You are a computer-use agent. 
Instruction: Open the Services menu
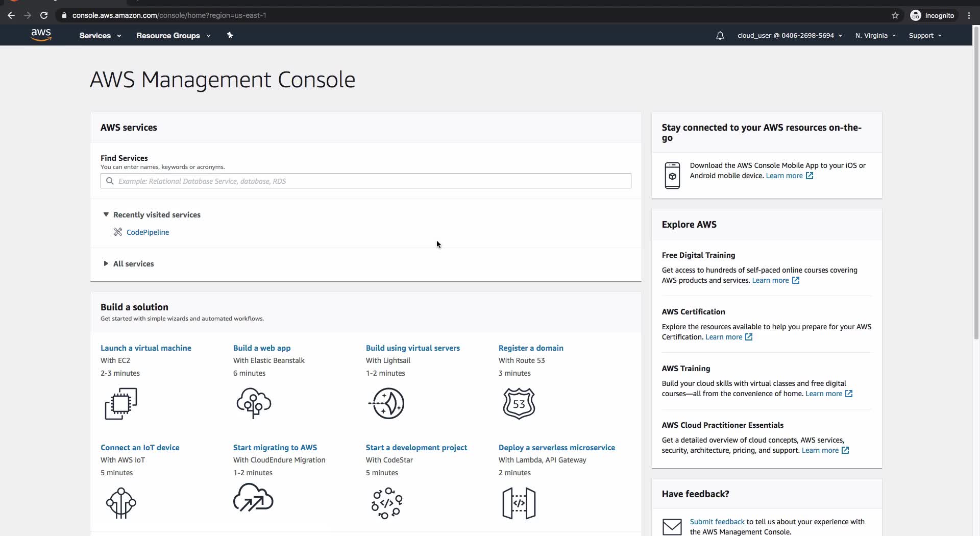(x=100, y=36)
